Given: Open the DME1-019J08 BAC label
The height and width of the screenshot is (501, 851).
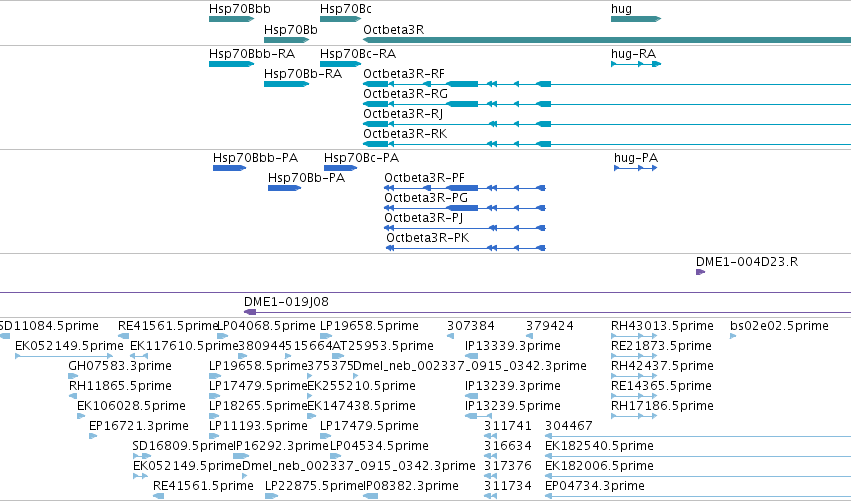Looking at the screenshot, I should tap(286, 302).
